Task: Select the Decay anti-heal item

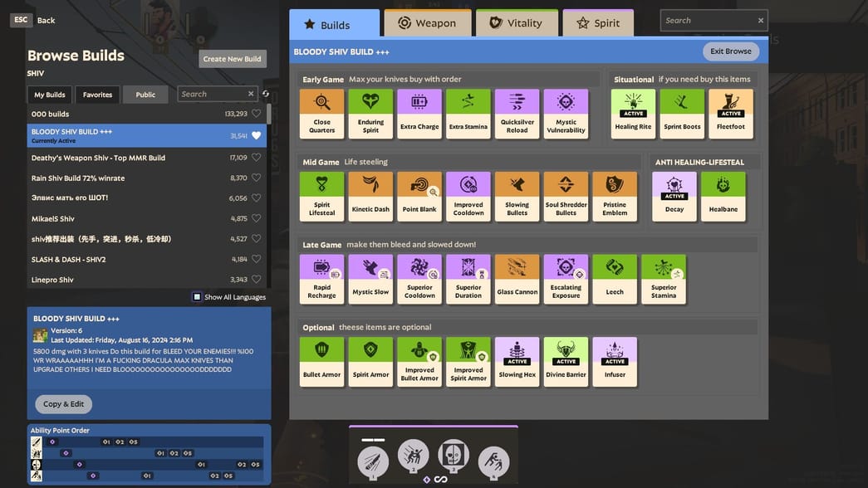Action: pos(674,196)
